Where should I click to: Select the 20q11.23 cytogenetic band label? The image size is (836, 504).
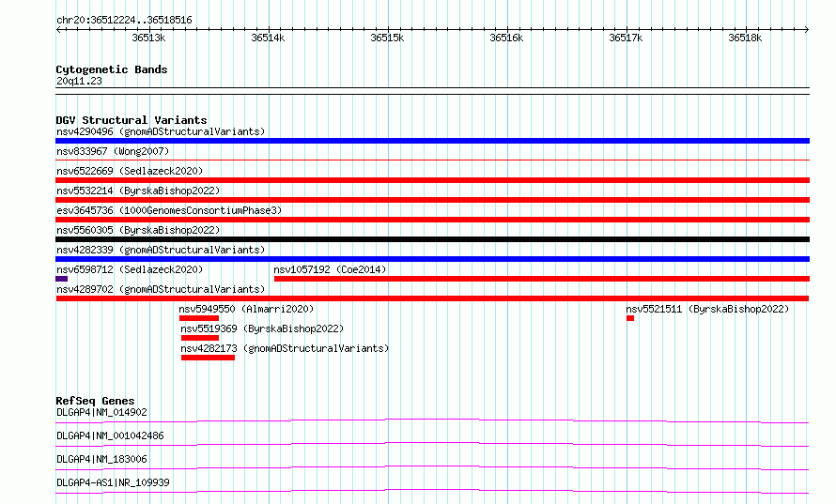click(x=79, y=81)
